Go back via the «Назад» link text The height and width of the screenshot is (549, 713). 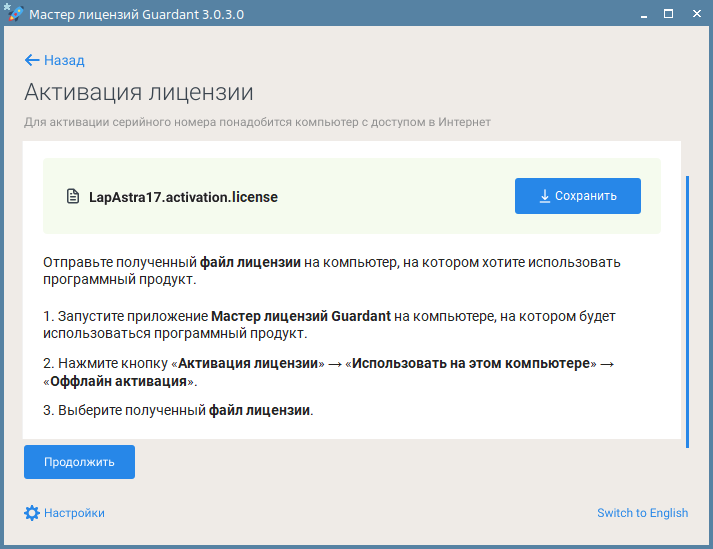64,60
